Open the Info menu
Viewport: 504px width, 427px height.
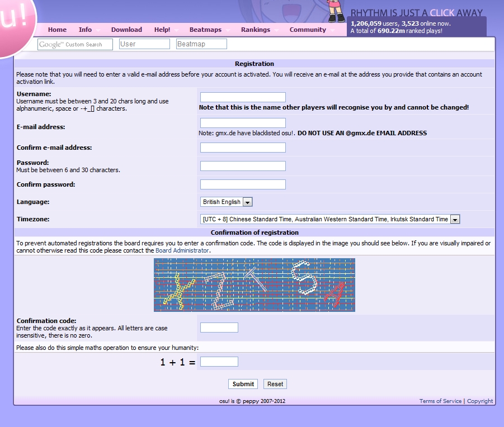pyautogui.click(x=85, y=30)
